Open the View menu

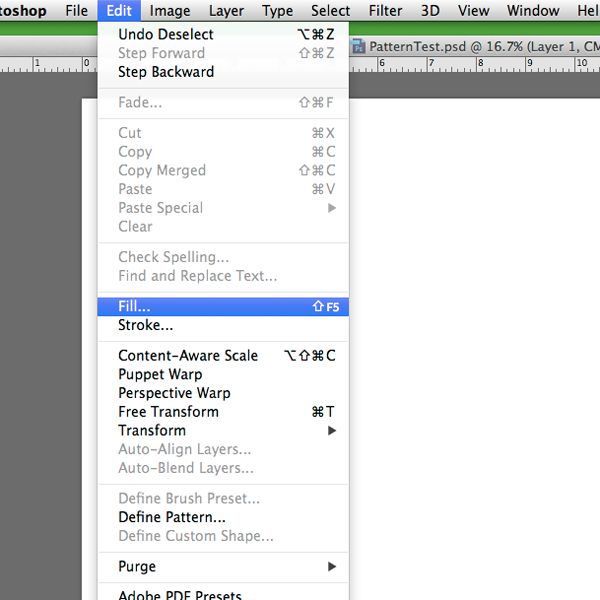[473, 11]
